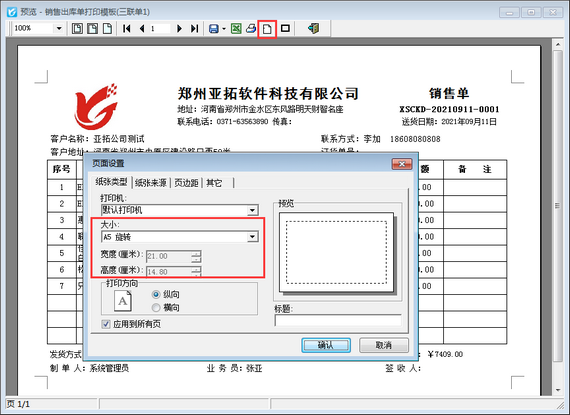570x415 pixels.
Task: Expand the 默认打印机 printer dropdown
Action: click(x=253, y=210)
